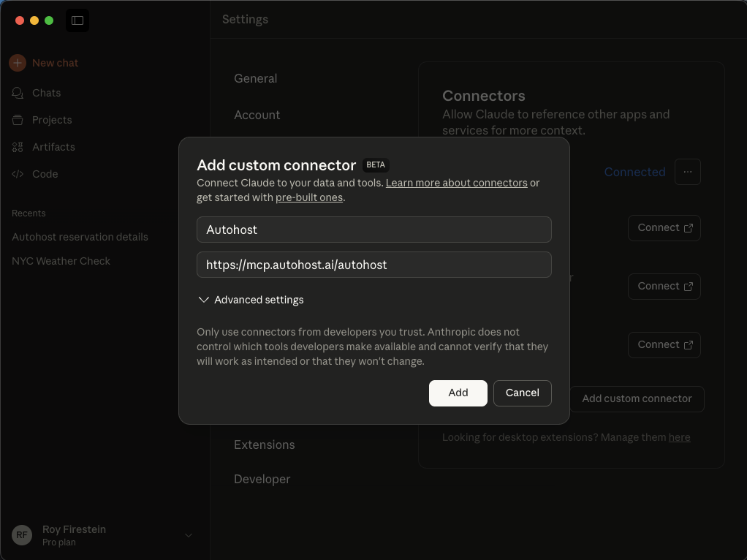Open Artifacts from the sidebar

[x=53, y=147]
